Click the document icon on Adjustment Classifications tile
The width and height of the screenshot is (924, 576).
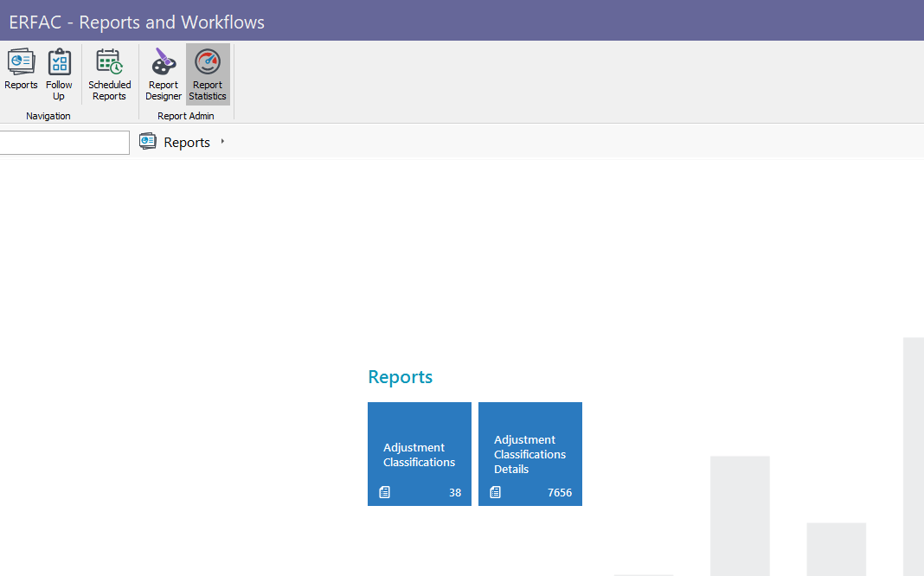pyautogui.click(x=385, y=492)
